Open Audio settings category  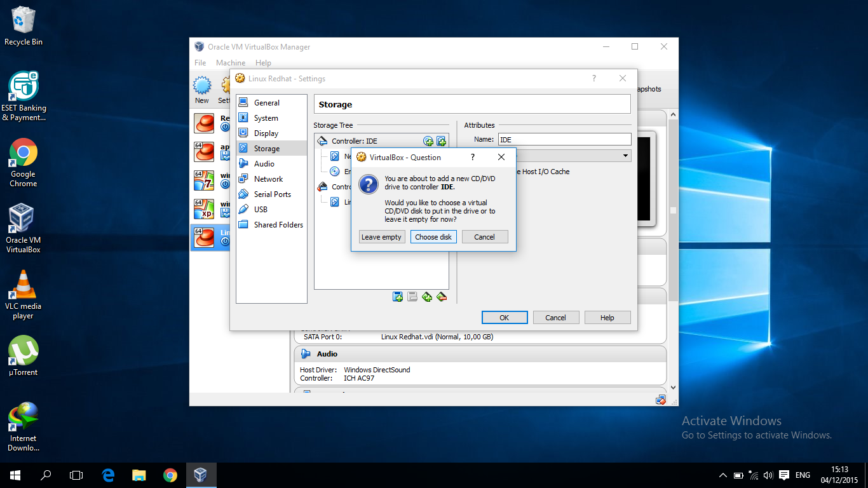coord(271,164)
